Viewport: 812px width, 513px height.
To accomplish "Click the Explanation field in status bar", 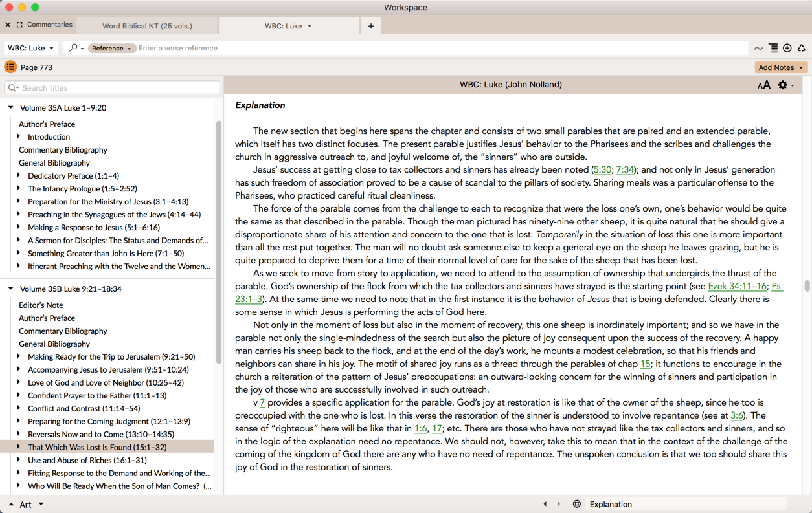I will [x=685, y=504].
